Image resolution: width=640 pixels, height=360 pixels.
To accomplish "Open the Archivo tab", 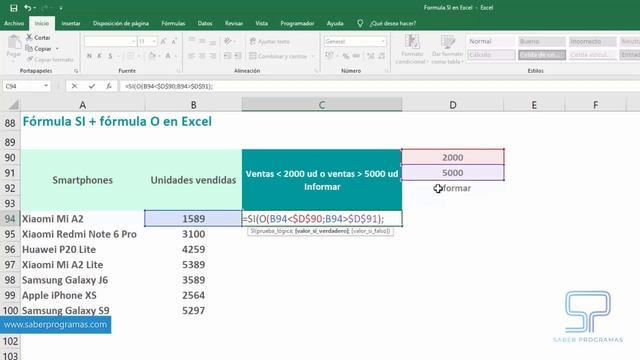I will (x=14, y=23).
